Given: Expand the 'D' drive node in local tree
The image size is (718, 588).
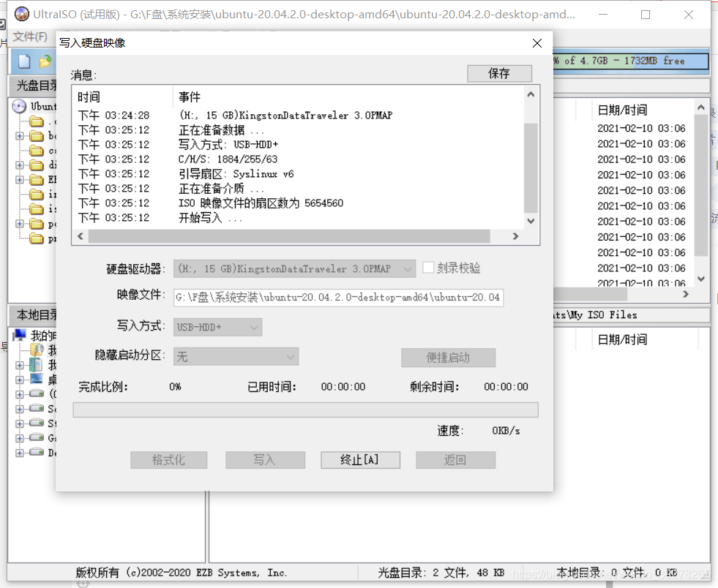Looking at the screenshot, I should click(x=19, y=453).
